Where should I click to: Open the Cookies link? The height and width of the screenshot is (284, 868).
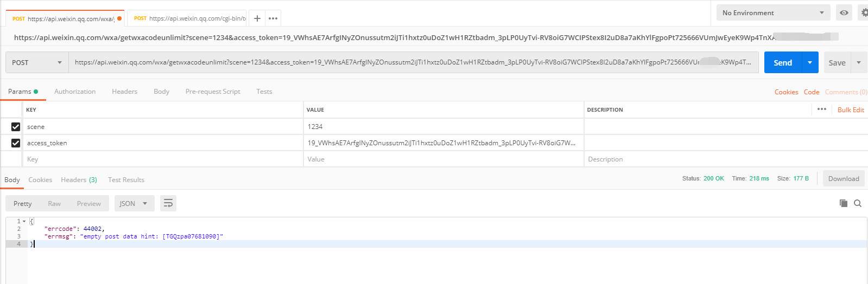786,92
